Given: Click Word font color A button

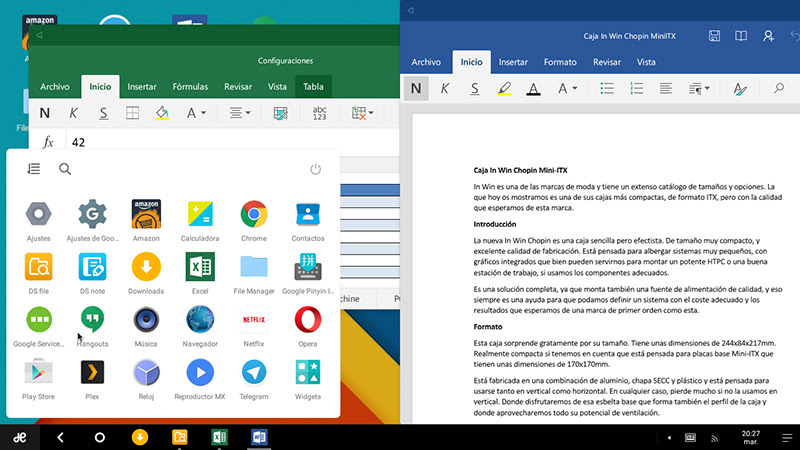Looking at the screenshot, I should [533, 88].
